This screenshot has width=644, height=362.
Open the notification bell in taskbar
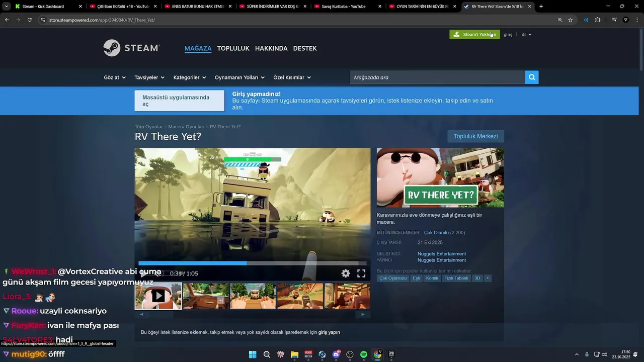click(636, 354)
